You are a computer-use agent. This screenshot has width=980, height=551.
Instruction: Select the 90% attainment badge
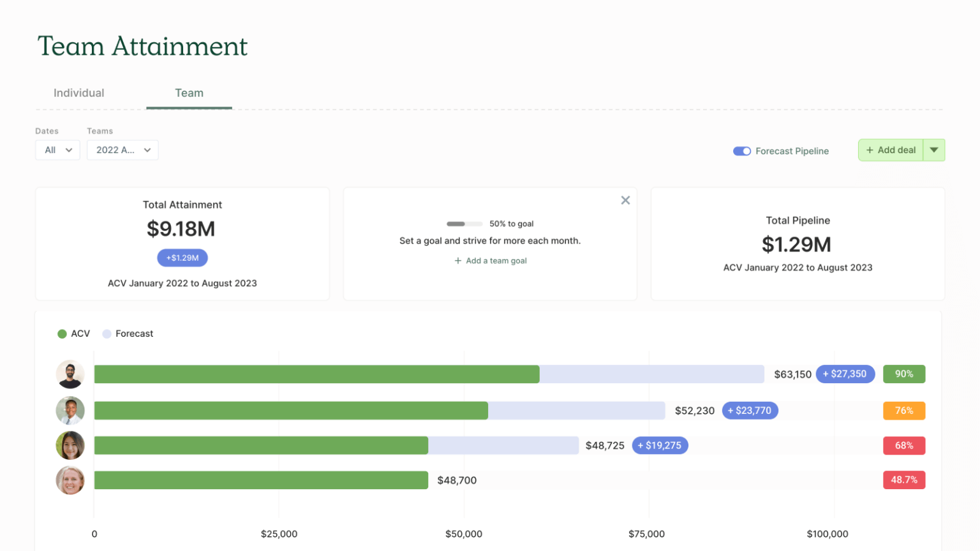pos(903,374)
